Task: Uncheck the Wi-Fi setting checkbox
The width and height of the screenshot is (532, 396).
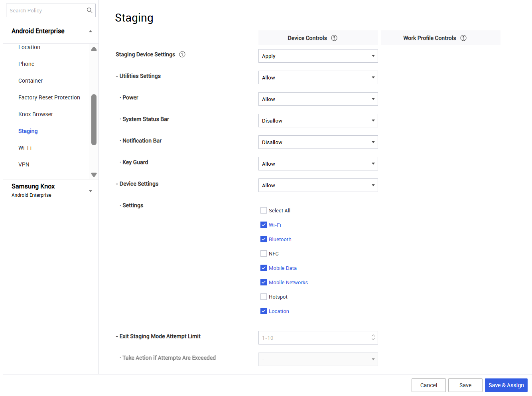Action: pyautogui.click(x=264, y=225)
